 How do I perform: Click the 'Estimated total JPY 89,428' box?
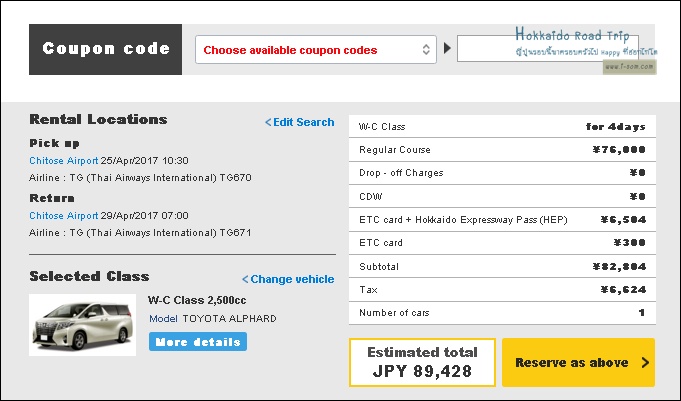[x=422, y=362]
